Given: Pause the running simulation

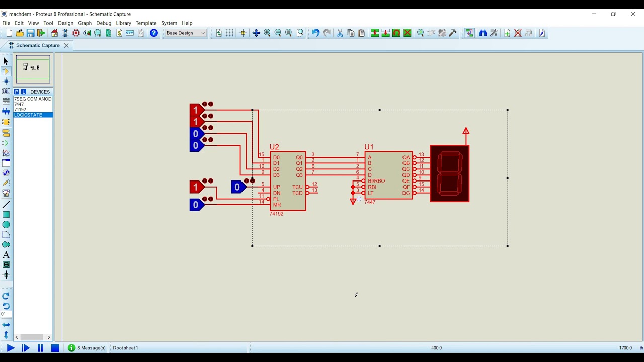Looking at the screenshot, I should (x=41, y=348).
